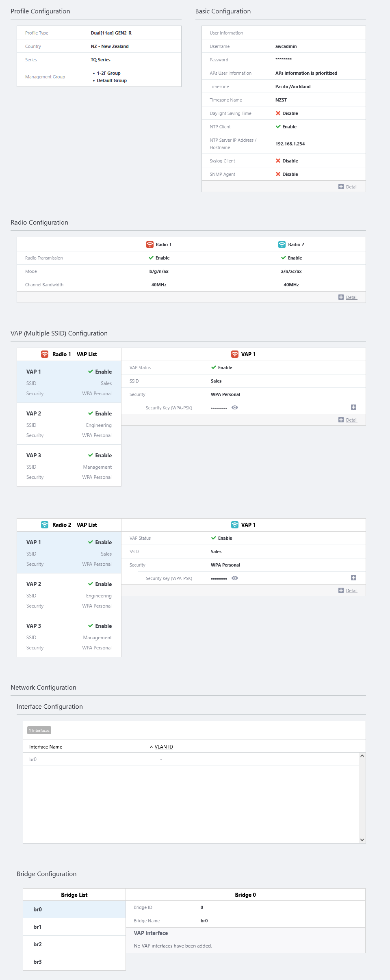Click the blue wifi icon in Radio 2 VAP 1 panel header
This screenshot has width=390, height=980.
point(235,525)
